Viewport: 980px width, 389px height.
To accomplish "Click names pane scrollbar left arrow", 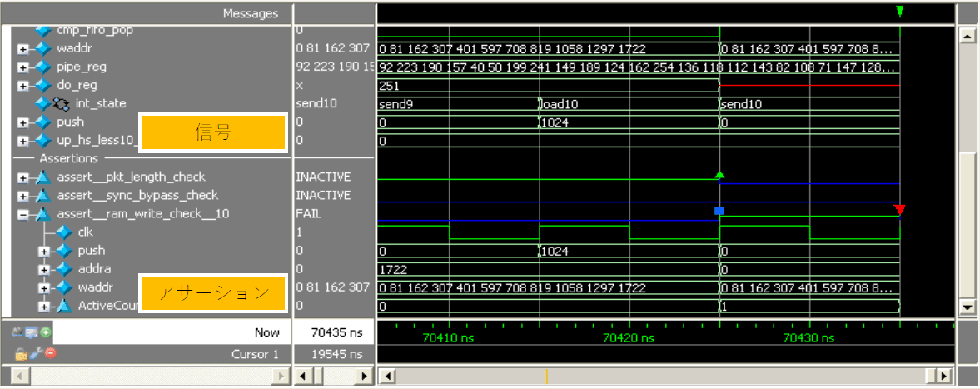I will [x=22, y=377].
